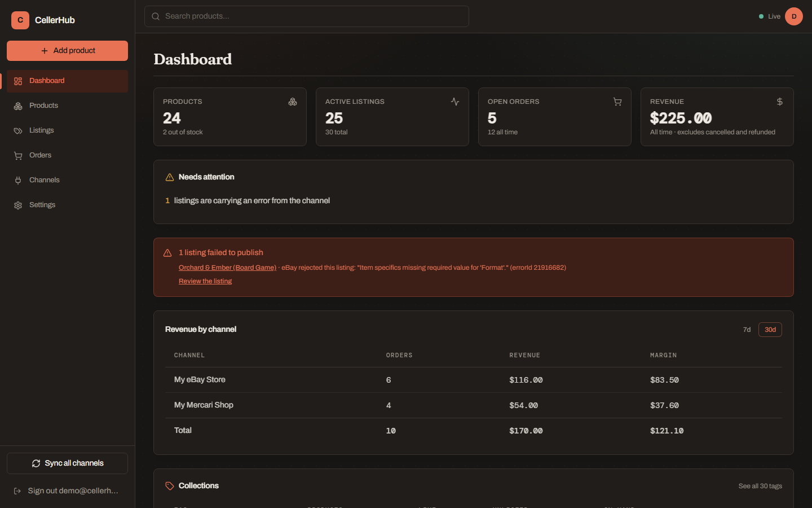The image size is (812, 508).
Task: Click the warning triangle beside Needs attention
Action: 170,177
